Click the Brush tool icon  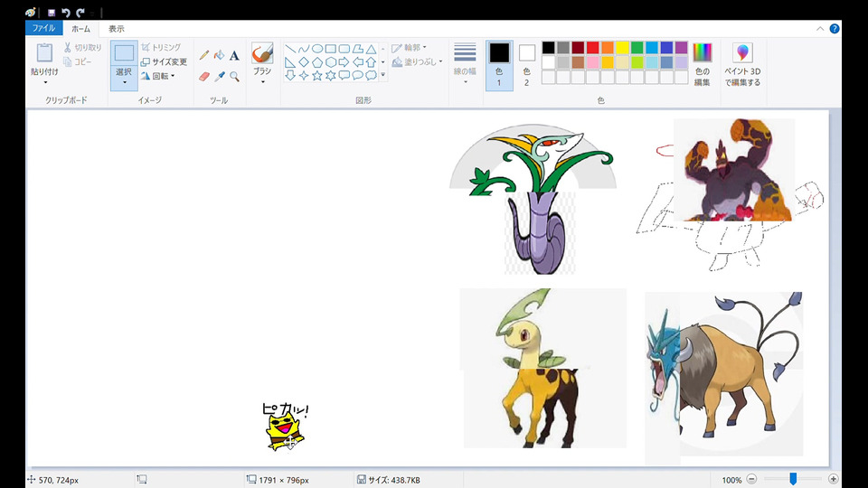[262, 53]
